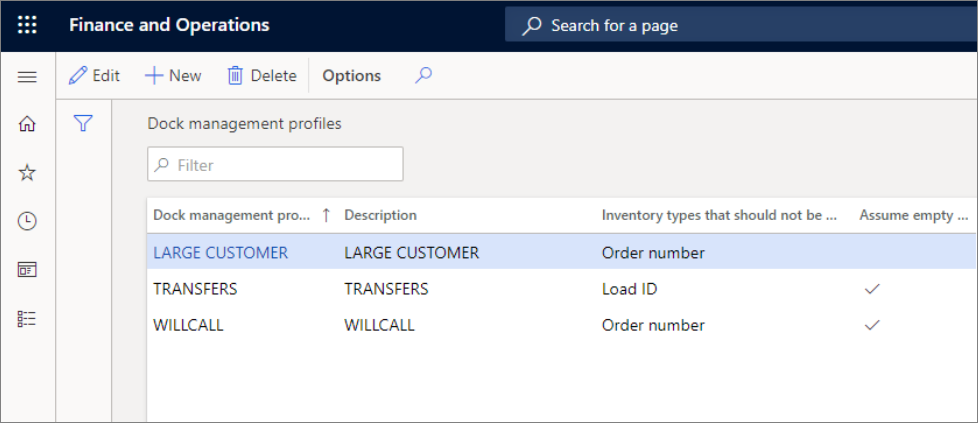Viewport: 978px width, 423px height.
Task: Click Inventory types that should not be header
Action: pos(719,215)
